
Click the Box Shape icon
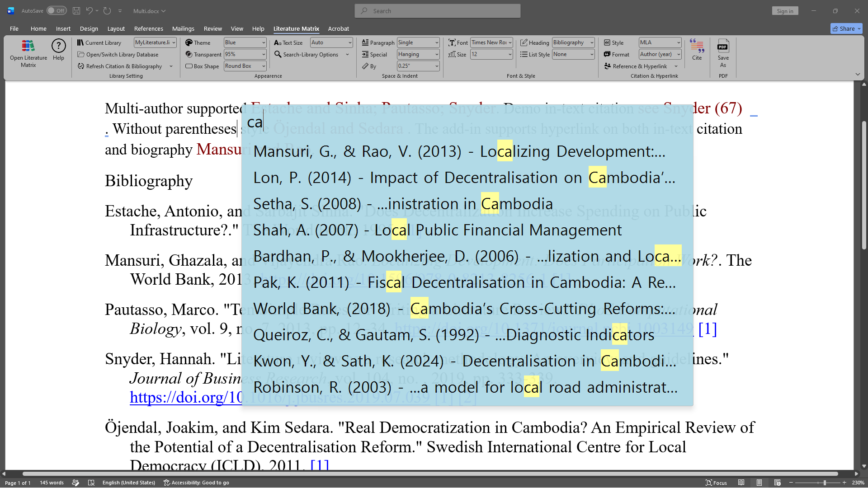(189, 66)
